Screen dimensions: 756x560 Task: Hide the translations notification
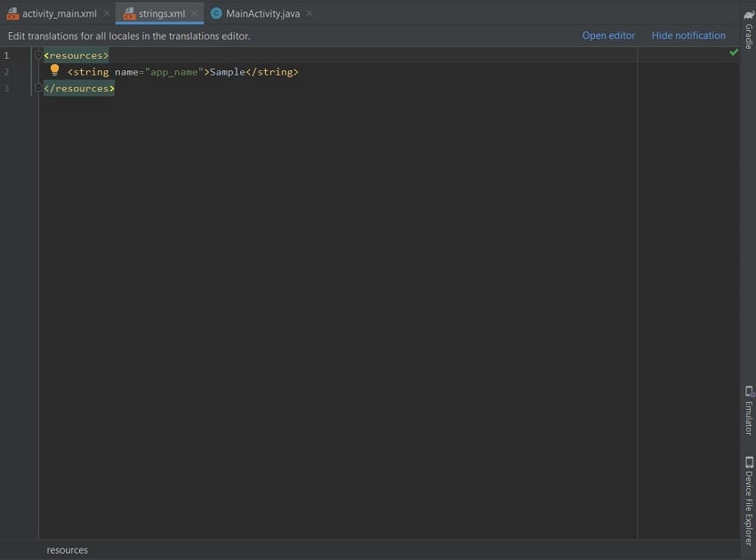[x=688, y=36]
